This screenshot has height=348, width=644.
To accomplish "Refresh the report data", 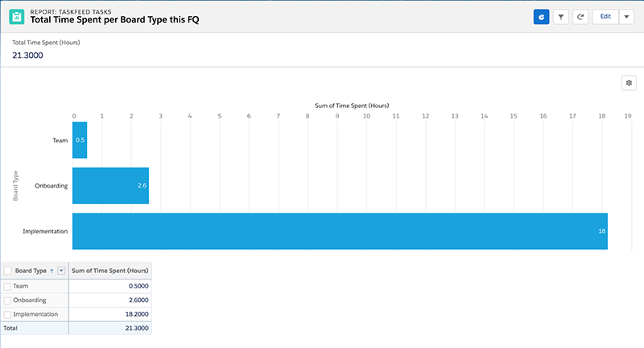I will (x=580, y=16).
